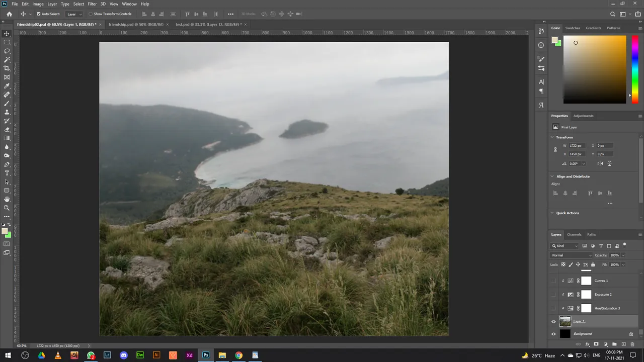The width and height of the screenshot is (644, 362).
Task: Toggle the width-height link constraint icon
Action: (x=555, y=150)
